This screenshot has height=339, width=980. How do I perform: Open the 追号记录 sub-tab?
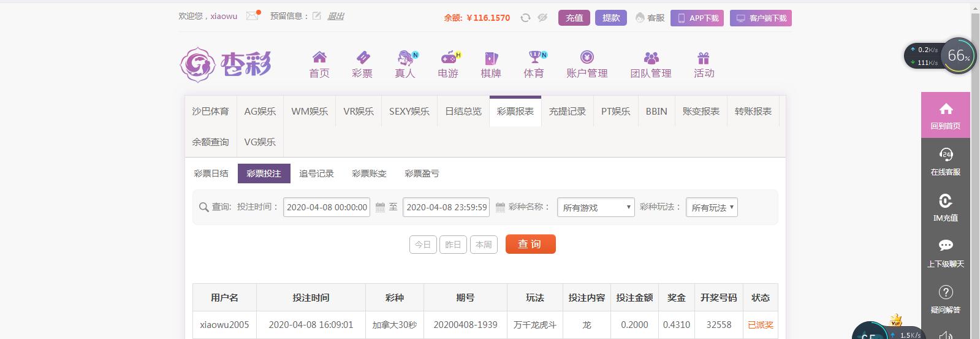[317, 173]
